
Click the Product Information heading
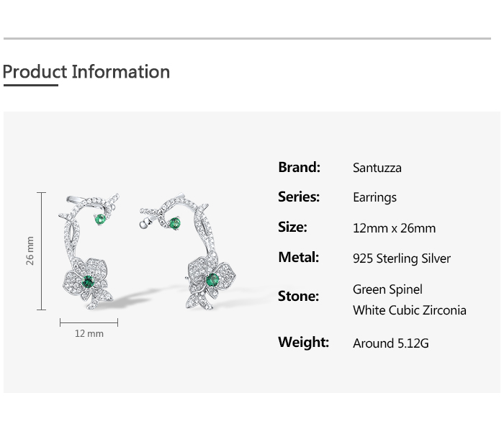86,72
